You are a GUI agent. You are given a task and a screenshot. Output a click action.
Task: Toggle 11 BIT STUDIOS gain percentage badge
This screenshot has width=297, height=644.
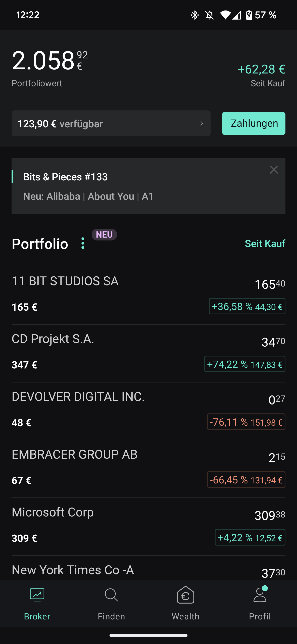[247, 306]
